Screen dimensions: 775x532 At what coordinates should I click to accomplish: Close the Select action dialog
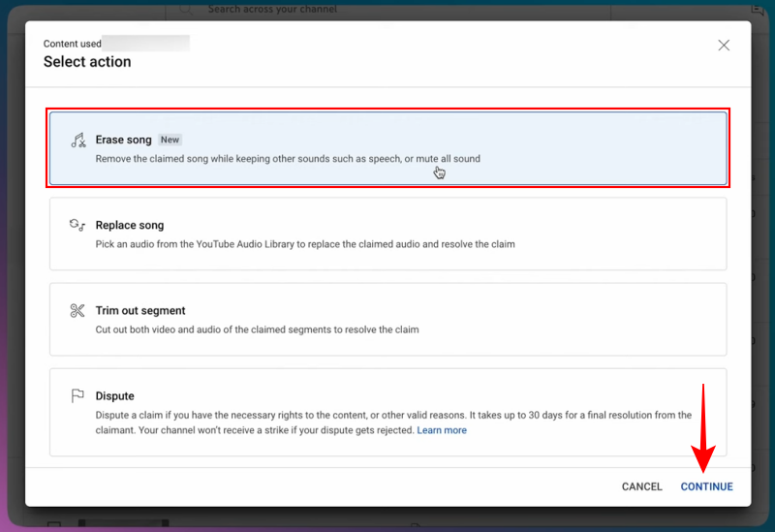pos(724,45)
